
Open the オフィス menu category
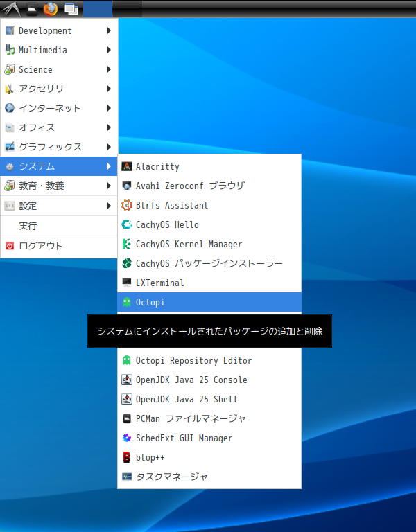(59, 127)
